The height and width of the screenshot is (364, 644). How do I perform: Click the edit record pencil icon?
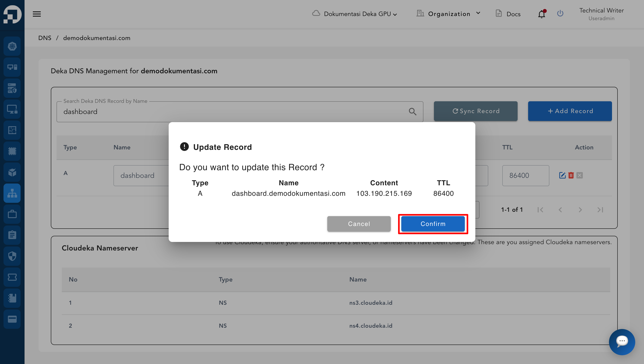pyautogui.click(x=562, y=175)
